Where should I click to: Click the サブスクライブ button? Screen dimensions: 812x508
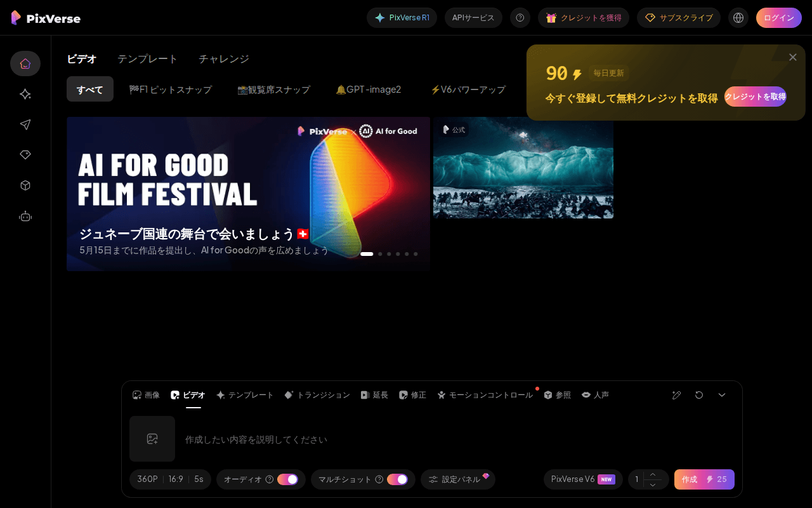(x=679, y=18)
